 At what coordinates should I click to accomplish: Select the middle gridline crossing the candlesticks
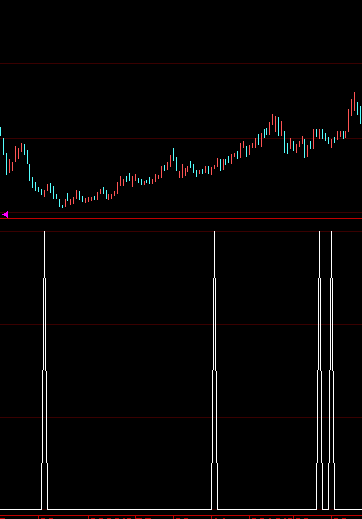click(x=181, y=138)
